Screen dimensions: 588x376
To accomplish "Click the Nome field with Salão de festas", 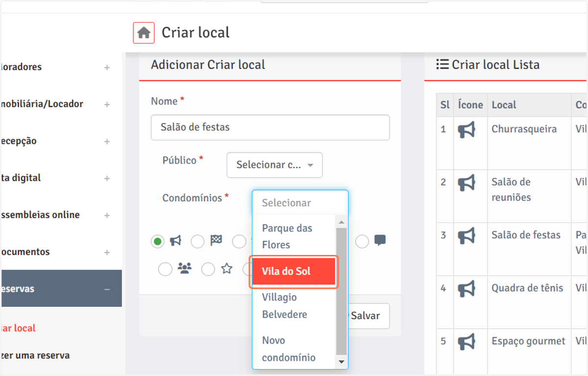I will pyautogui.click(x=270, y=127).
